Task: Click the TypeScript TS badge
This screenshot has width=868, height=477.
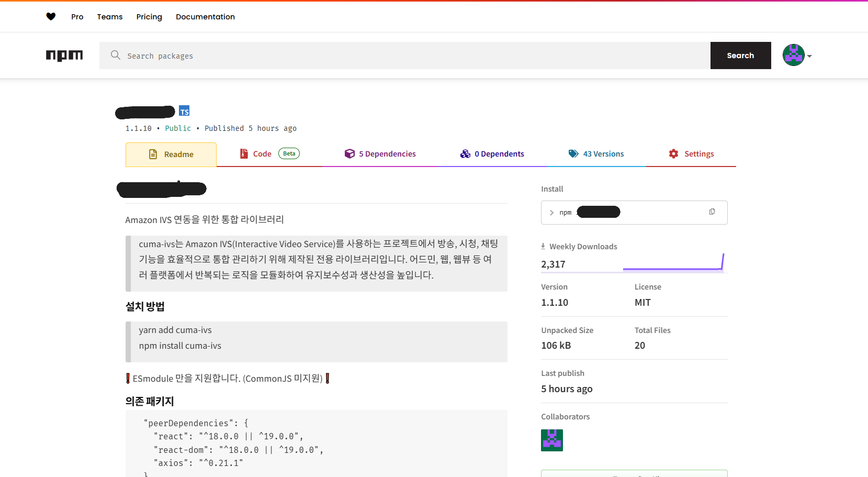Action: [x=184, y=111]
